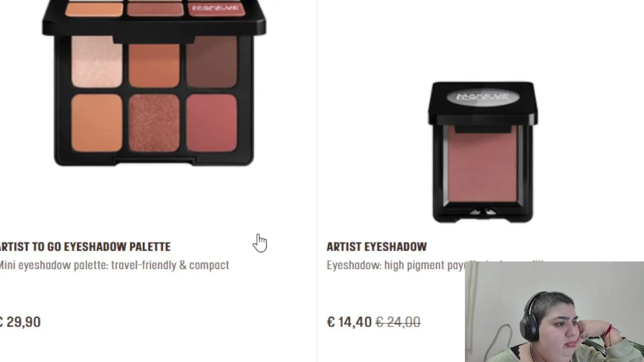Image resolution: width=644 pixels, height=362 pixels.
Task: Click the webcam overlay video feed
Action: (x=554, y=312)
